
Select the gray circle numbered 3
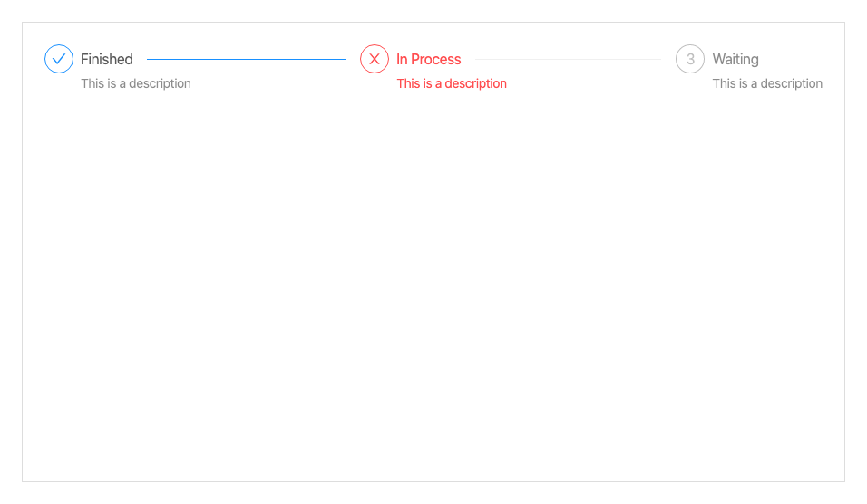690,59
